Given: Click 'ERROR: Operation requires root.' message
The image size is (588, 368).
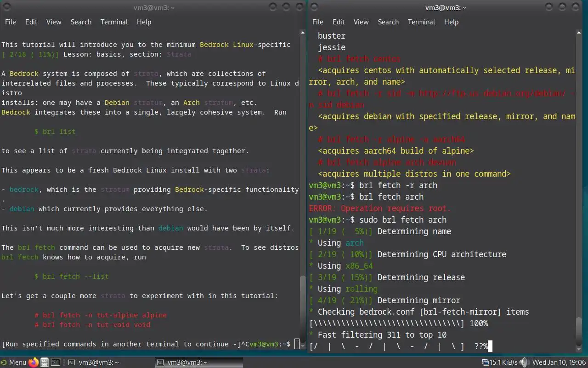Looking at the screenshot, I should click(x=380, y=208).
